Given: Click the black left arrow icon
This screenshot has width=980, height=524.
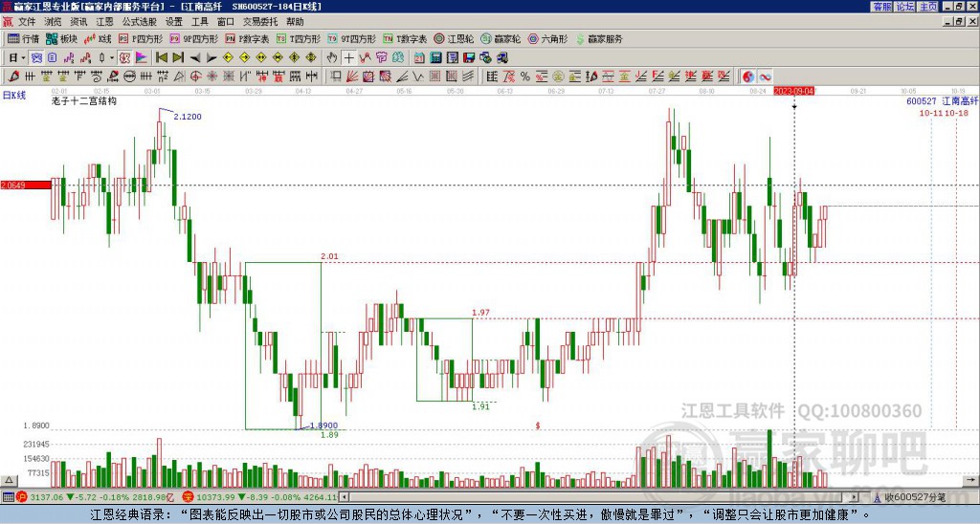Looking at the screenshot, I should (x=195, y=58).
